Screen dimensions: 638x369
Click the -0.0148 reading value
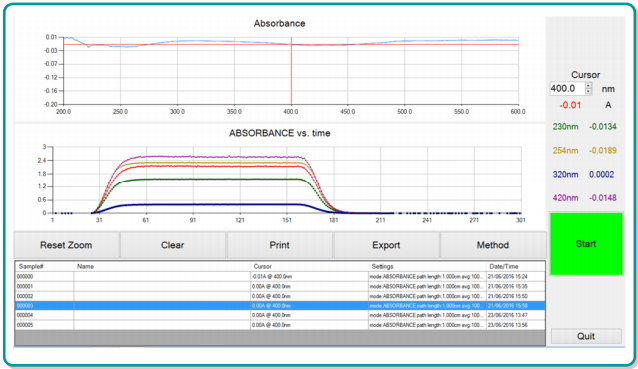[x=603, y=198]
